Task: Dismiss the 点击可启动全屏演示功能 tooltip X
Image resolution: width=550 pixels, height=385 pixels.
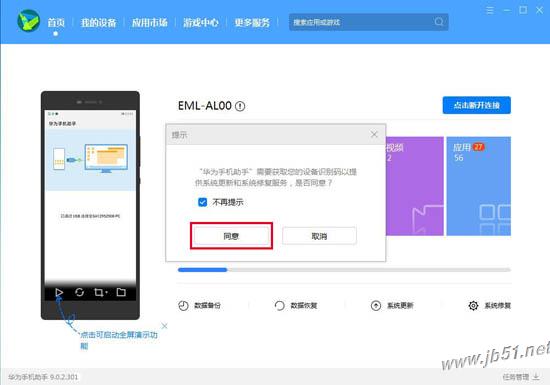Action: [x=164, y=326]
